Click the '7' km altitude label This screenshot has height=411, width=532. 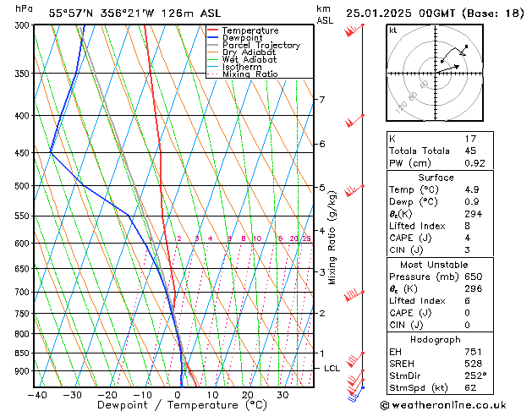click(321, 99)
